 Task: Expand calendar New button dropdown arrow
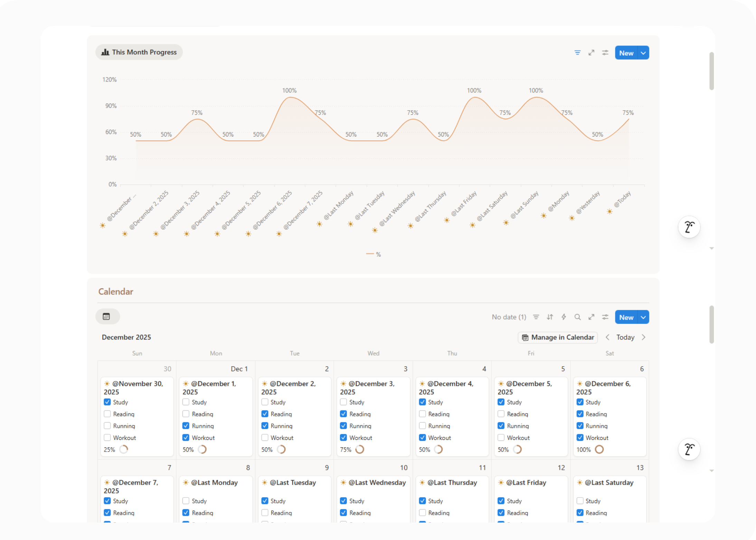(x=643, y=318)
